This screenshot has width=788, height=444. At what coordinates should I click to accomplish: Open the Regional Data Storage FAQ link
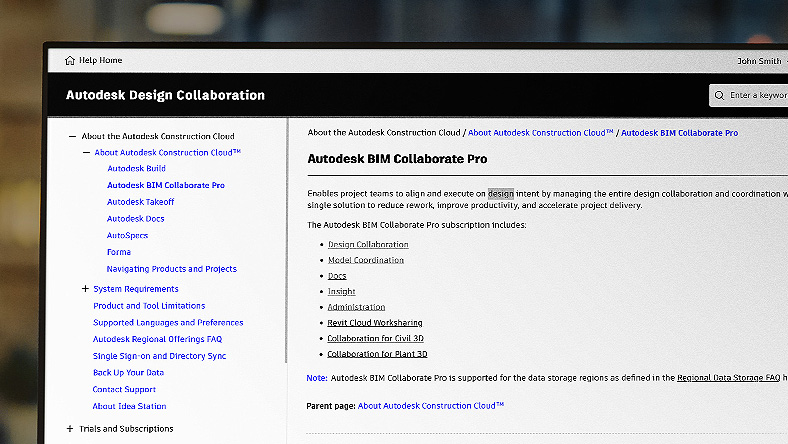click(729, 378)
